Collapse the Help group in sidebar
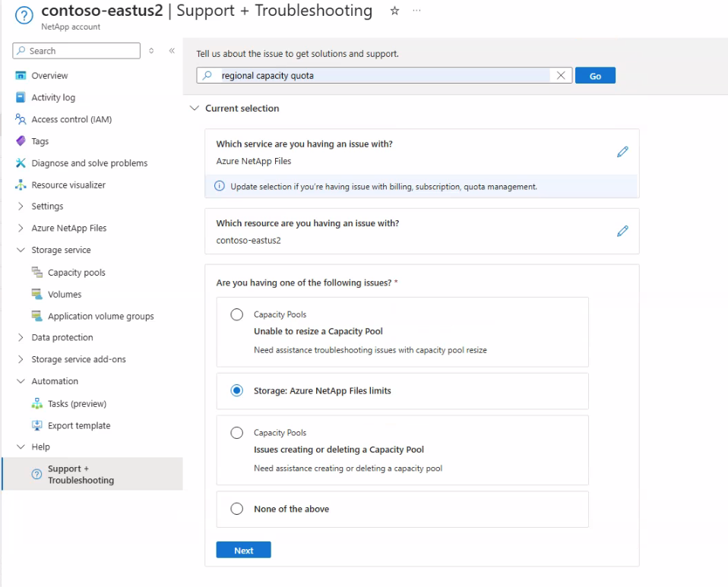Image resolution: width=728 pixels, height=587 pixels. [21, 447]
